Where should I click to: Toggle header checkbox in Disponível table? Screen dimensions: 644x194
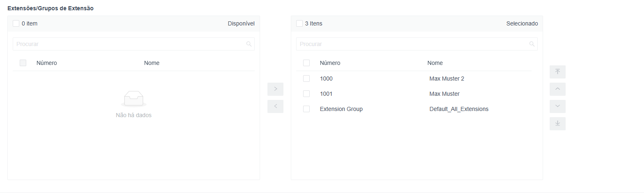coord(23,63)
